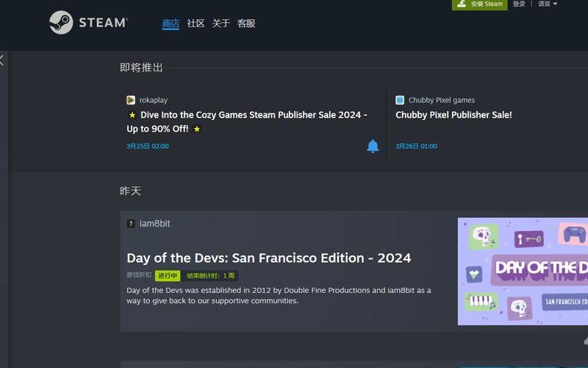Toggle the bell reminder for rokaplay event
588x368 pixels.
click(x=373, y=146)
